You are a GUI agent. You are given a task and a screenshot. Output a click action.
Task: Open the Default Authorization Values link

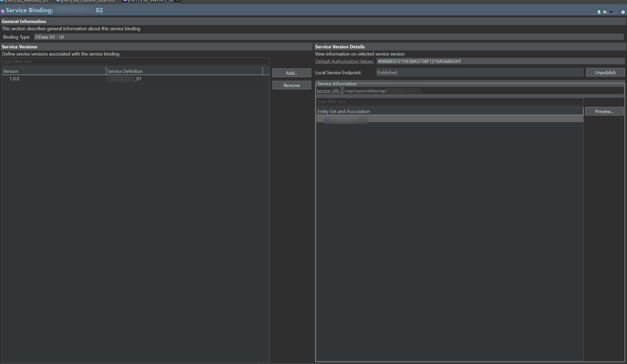[x=344, y=61]
